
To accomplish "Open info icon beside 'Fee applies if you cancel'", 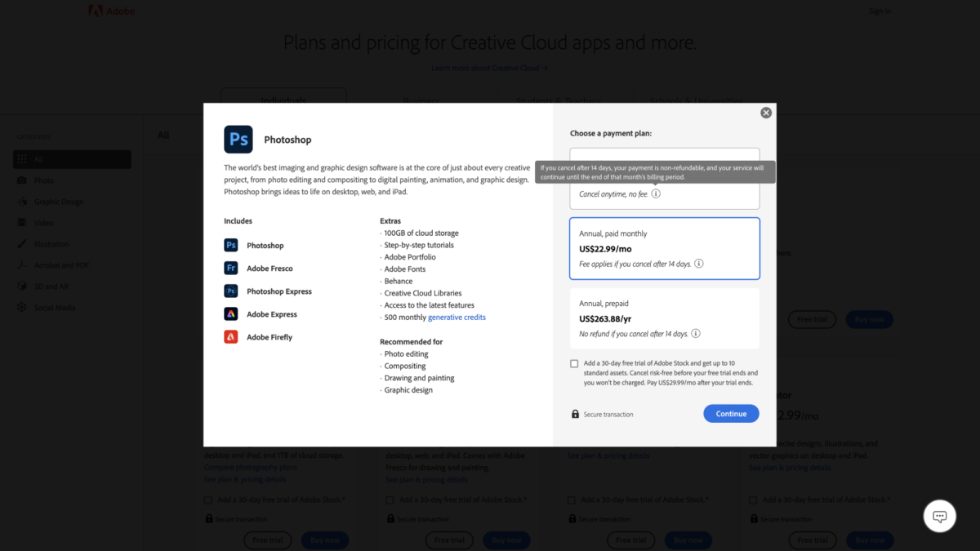I will (x=699, y=264).
